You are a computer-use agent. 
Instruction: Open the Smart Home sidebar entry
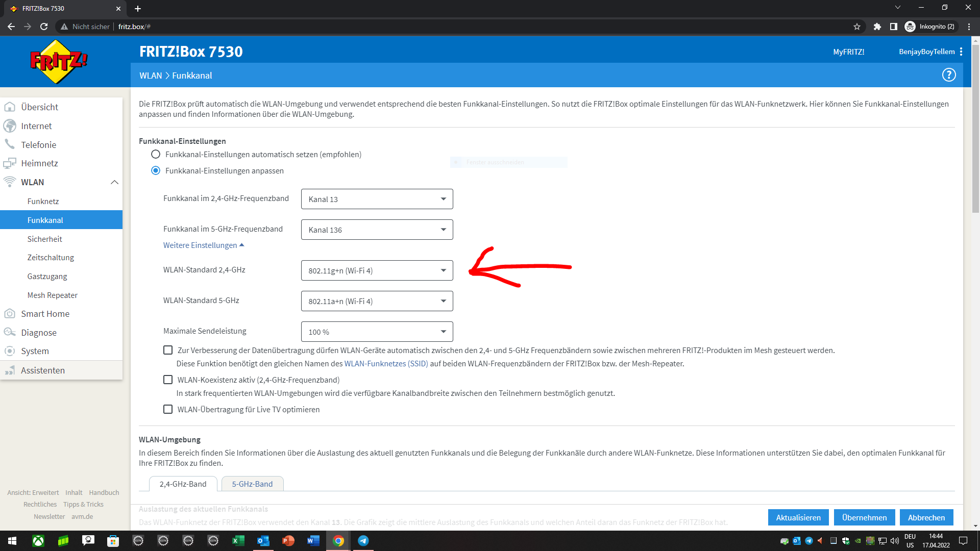click(x=45, y=314)
